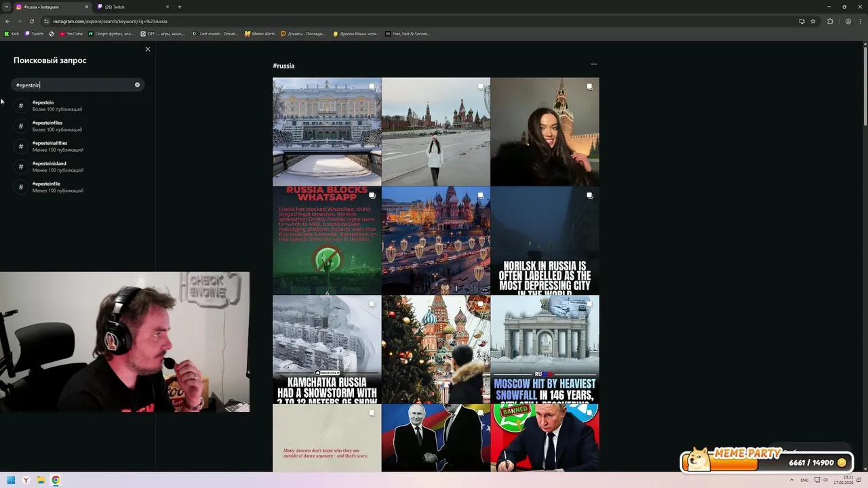This screenshot has width=868, height=488.
Task: Open the Kamchatka snowstorm post
Action: pyautogui.click(x=327, y=349)
